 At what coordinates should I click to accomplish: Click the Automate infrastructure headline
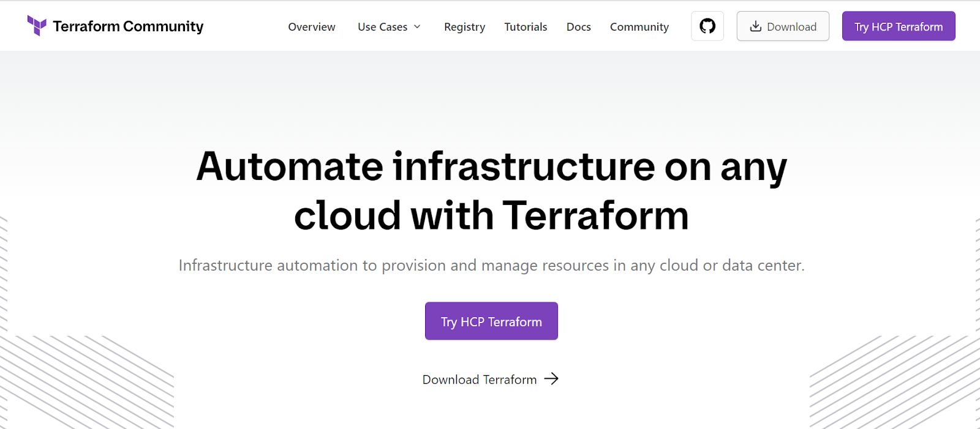491,191
